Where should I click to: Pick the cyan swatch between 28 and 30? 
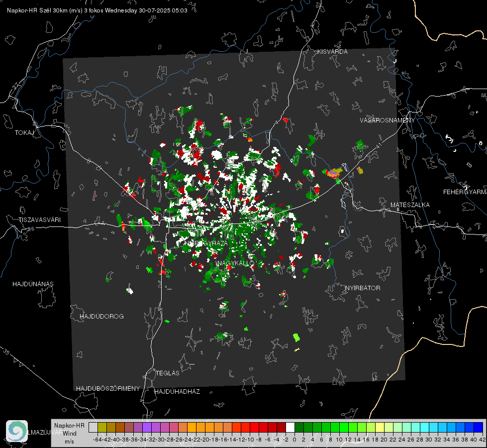click(424, 427)
